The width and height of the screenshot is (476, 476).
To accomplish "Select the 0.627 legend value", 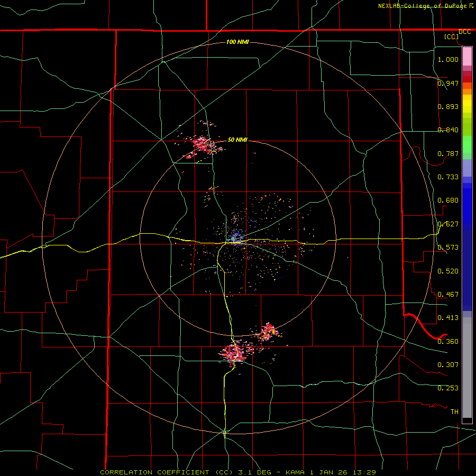I will 448,224.
